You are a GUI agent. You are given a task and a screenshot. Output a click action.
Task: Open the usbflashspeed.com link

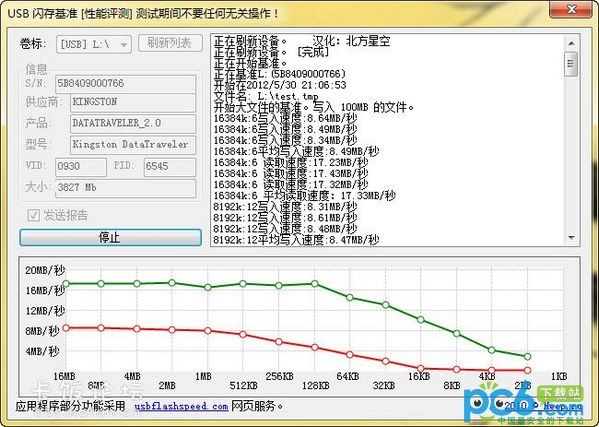[x=181, y=406]
